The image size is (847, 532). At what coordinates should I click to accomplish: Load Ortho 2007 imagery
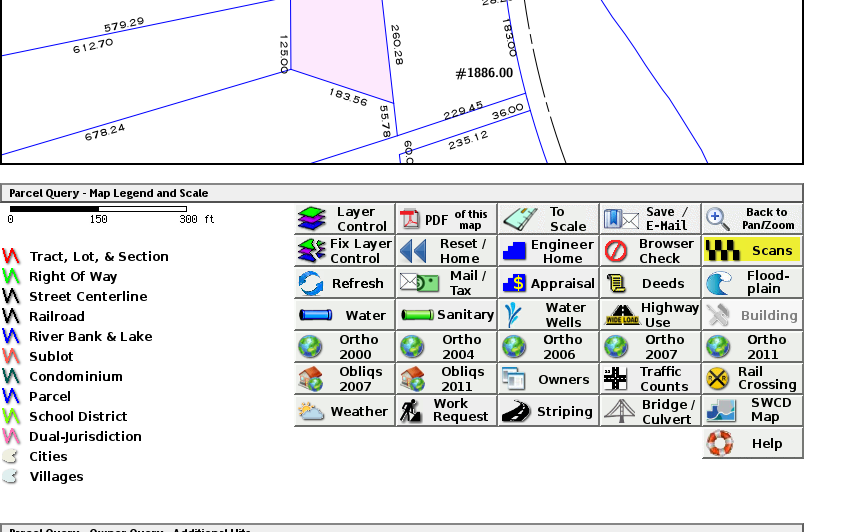pyautogui.click(x=650, y=347)
